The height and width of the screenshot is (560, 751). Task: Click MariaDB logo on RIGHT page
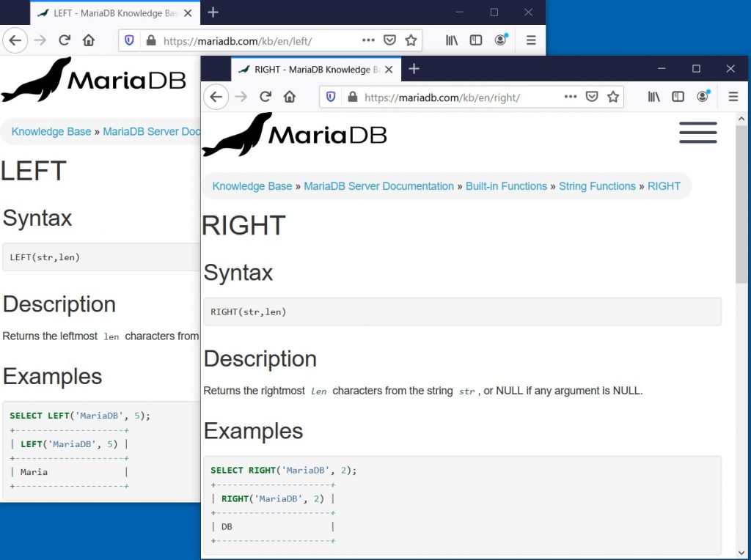294,134
